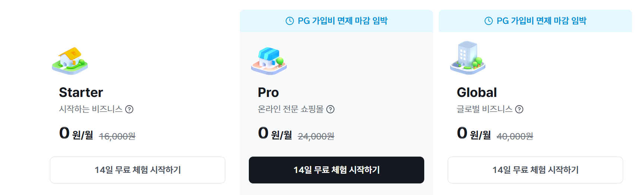Click clock icon in Pro plan banner
The width and height of the screenshot is (644, 195).
290,21
